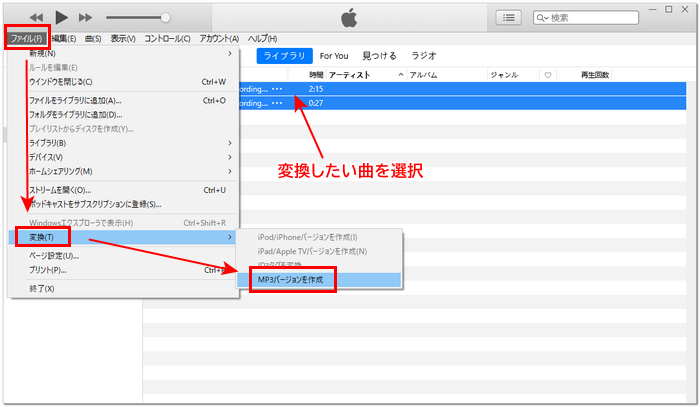The width and height of the screenshot is (700, 407).
Task: Expand the ライブラリ(B) submenu
Action: (123, 143)
